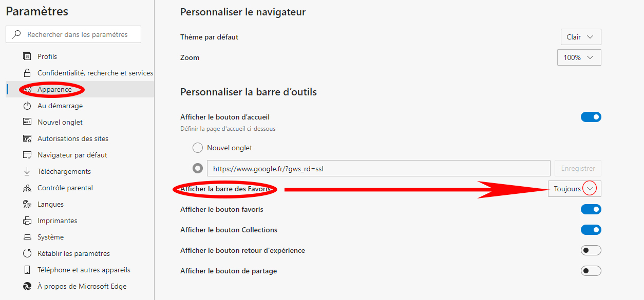Go to Navigateur par défaut settings
Viewport: 644px width, 300px height.
click(x=72, y=155)
